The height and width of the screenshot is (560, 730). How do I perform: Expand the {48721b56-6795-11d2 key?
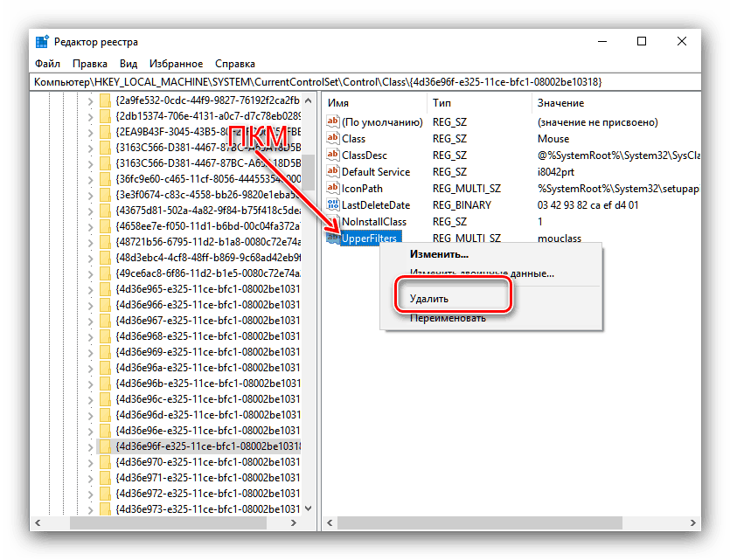90,242
